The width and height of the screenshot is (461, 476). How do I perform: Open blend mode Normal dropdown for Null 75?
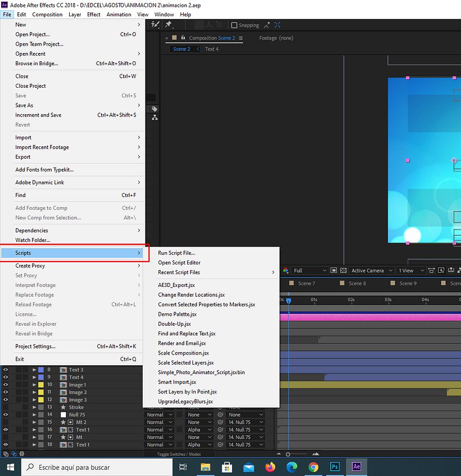pyautogui.click(x=160, y=414)
